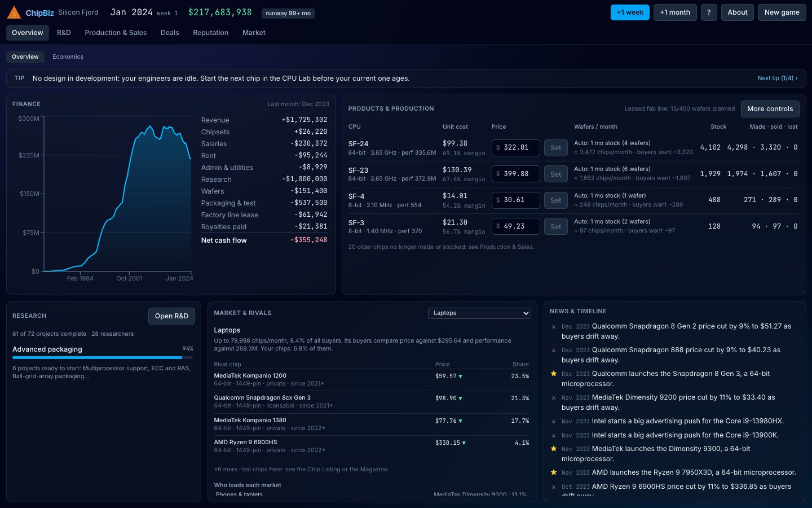The image size is (812, 508).
Task: Click the Jan 2024 date in header
Action: point(131,12)
